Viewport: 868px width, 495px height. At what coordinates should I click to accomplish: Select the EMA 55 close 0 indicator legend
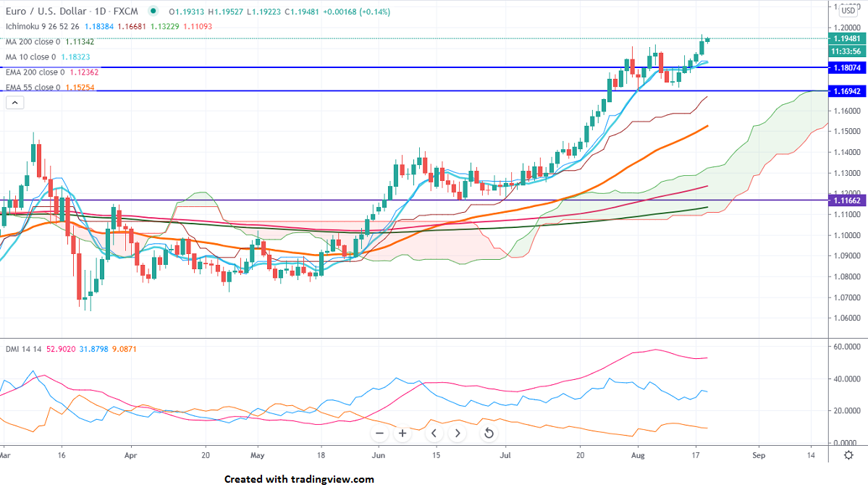point(33,88)
